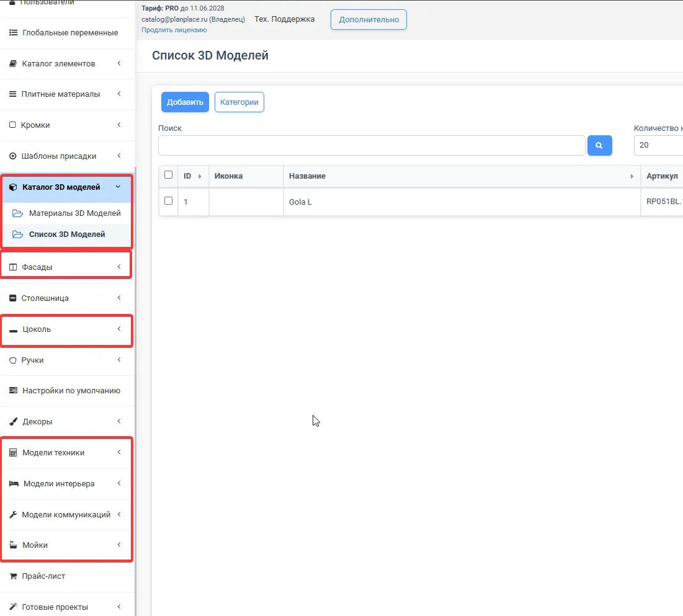683x616 pixels.
Task: Click the bed icon beside Модели интерьера
Action: (14, 484)
